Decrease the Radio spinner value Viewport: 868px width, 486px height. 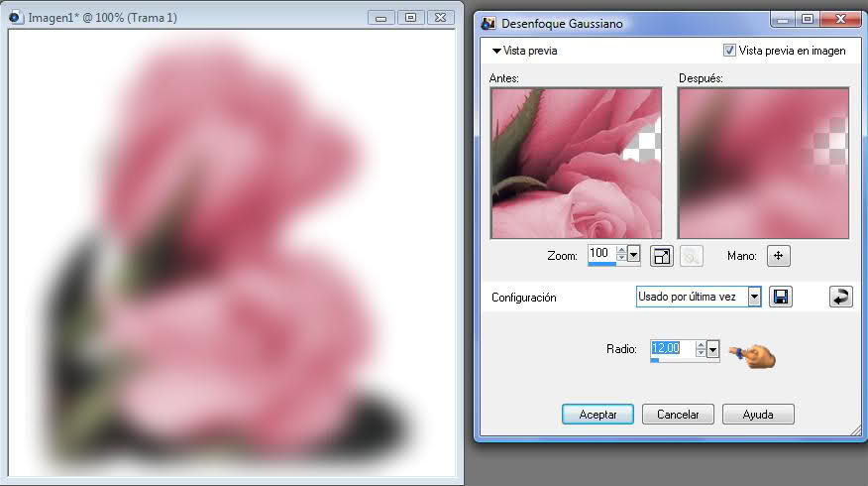[701, 353]
